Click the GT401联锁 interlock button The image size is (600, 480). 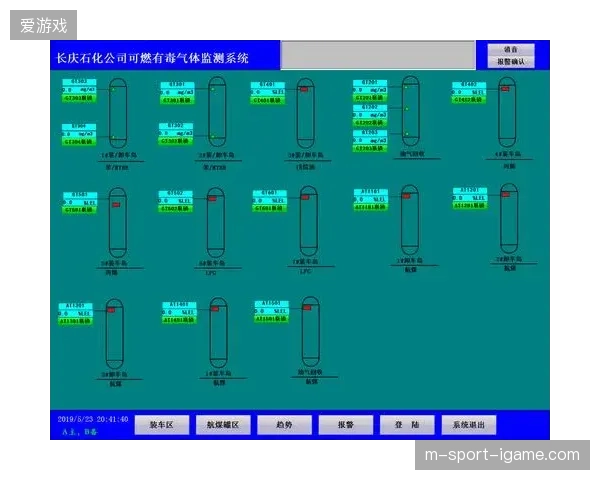[268, 100]
